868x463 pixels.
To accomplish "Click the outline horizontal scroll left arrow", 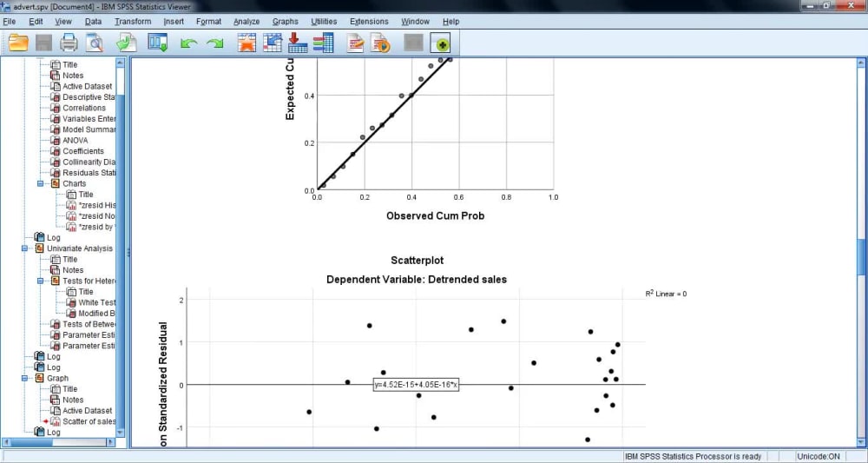I will coord(6,442).
